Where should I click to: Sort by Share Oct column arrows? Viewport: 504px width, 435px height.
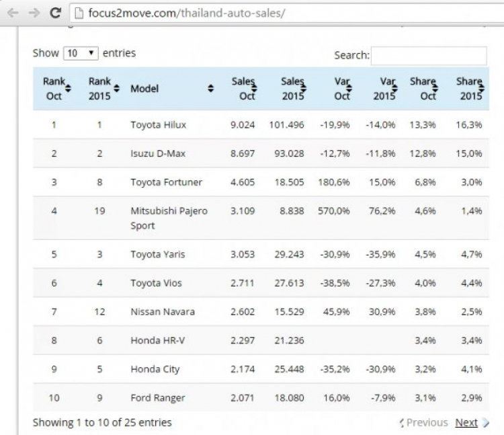pyautogui.click(x=435, y=88)
